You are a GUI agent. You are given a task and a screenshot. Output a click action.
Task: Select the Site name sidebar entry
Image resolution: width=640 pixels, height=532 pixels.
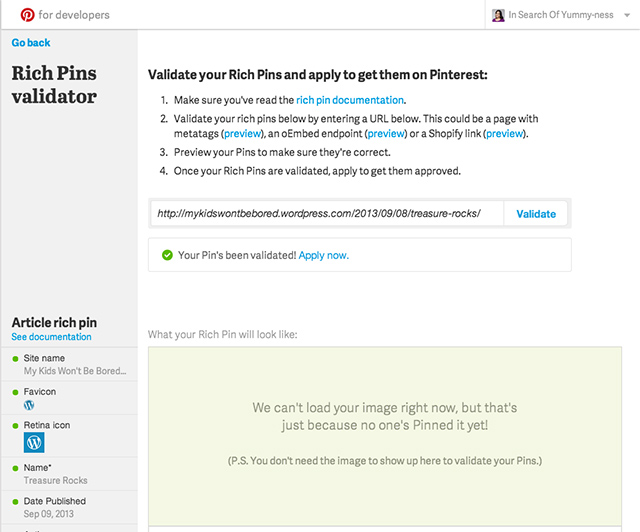pyautogui.click(x=44, y=357)
